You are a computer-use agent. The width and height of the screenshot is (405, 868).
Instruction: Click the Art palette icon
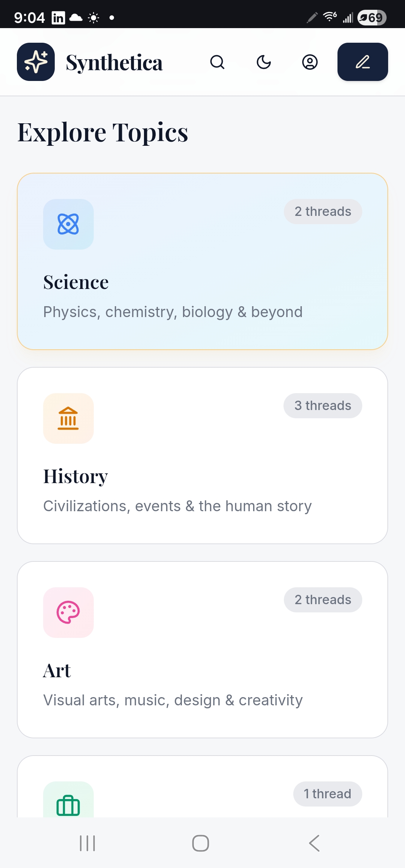click(68, 612)
